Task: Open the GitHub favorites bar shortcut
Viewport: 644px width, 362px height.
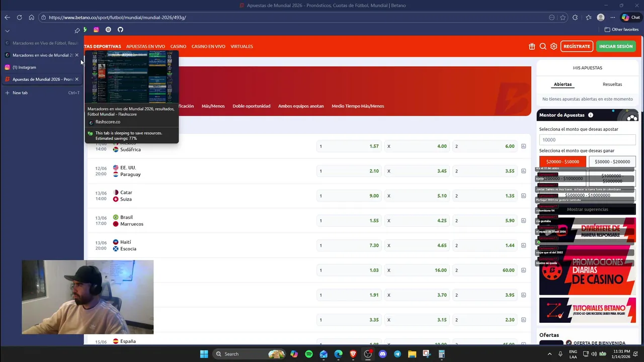Action: tap(120, 30)
